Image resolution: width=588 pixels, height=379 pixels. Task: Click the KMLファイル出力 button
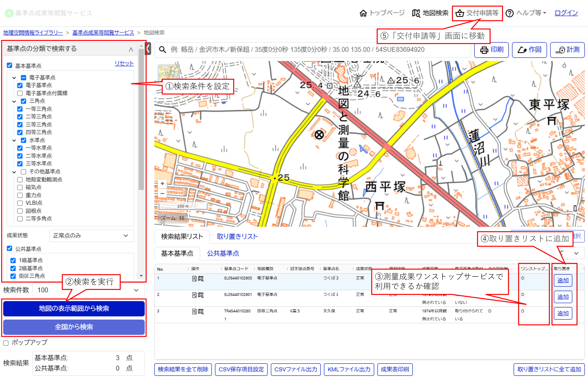tap(349, 369)
